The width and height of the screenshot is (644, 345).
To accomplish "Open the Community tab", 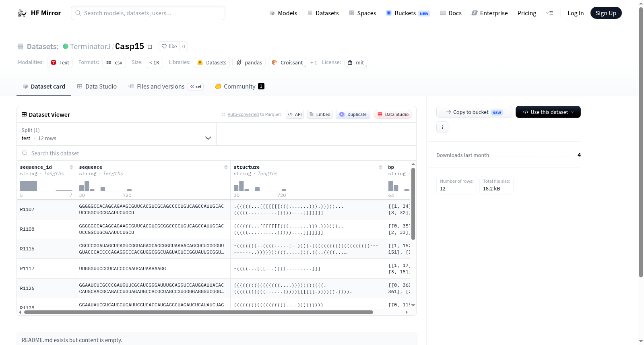I will pyautogui.click(x=240, y=87).
